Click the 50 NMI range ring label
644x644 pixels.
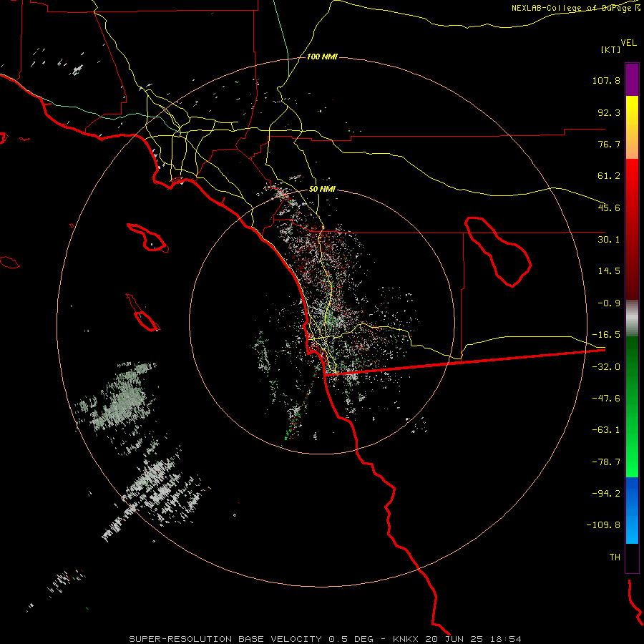(322, 190)
